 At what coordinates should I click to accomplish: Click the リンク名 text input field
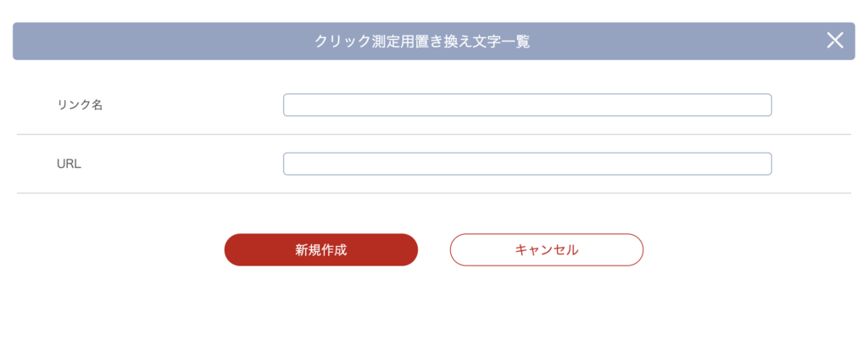526,104
